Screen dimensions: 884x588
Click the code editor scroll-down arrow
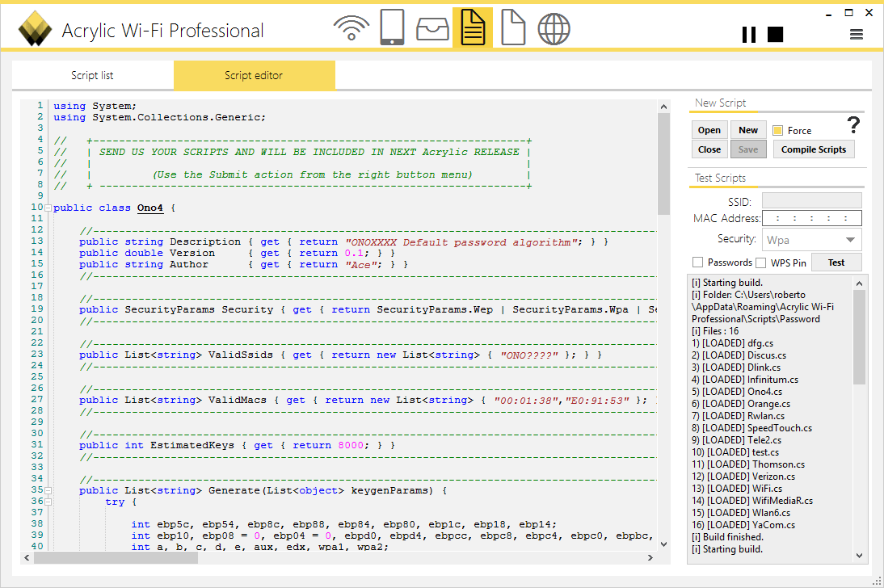tap(663, 544)
